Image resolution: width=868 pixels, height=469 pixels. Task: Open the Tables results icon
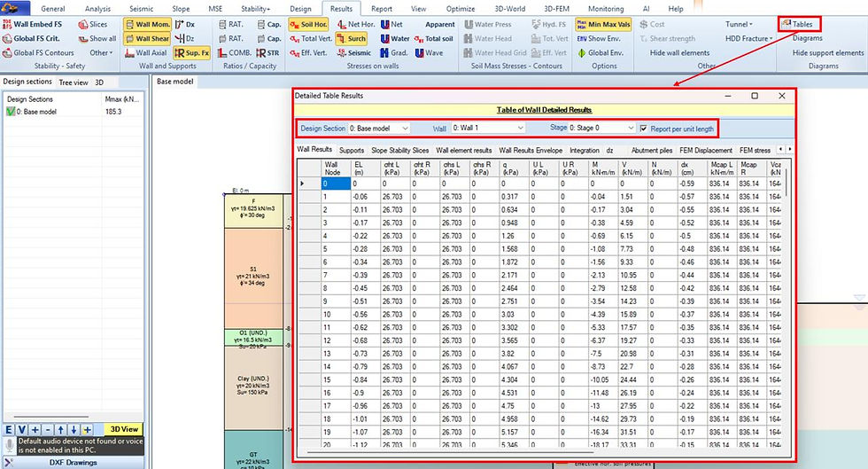click(787, 24)
